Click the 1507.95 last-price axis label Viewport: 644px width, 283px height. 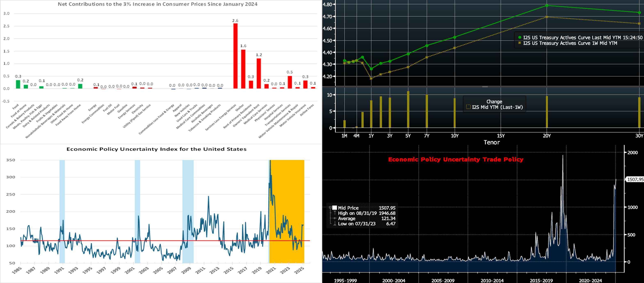635,179
